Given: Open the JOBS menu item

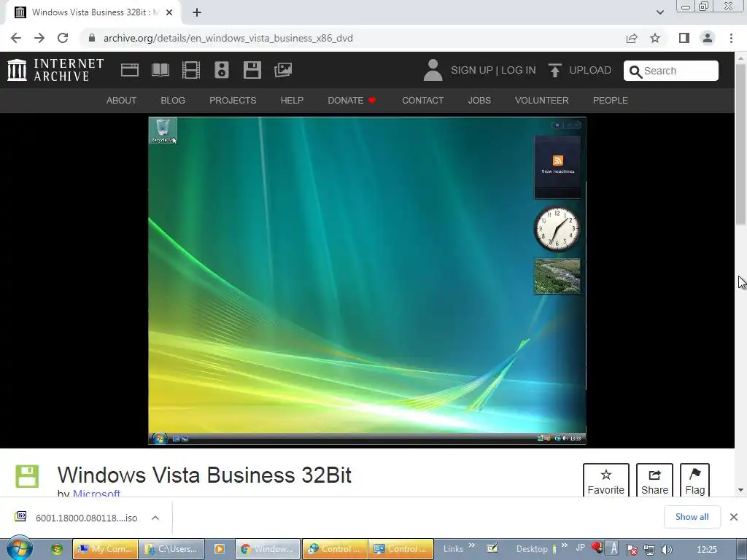Looking at the screenshot, I should tap(479, 101).
